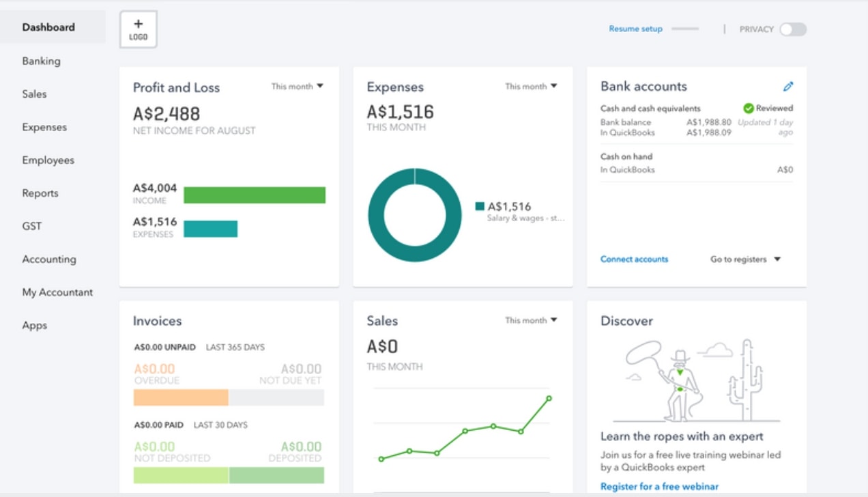Click the Bank accounts pencil edit icon
This screenshot has width=868, height=497.
tap(788, 87)
